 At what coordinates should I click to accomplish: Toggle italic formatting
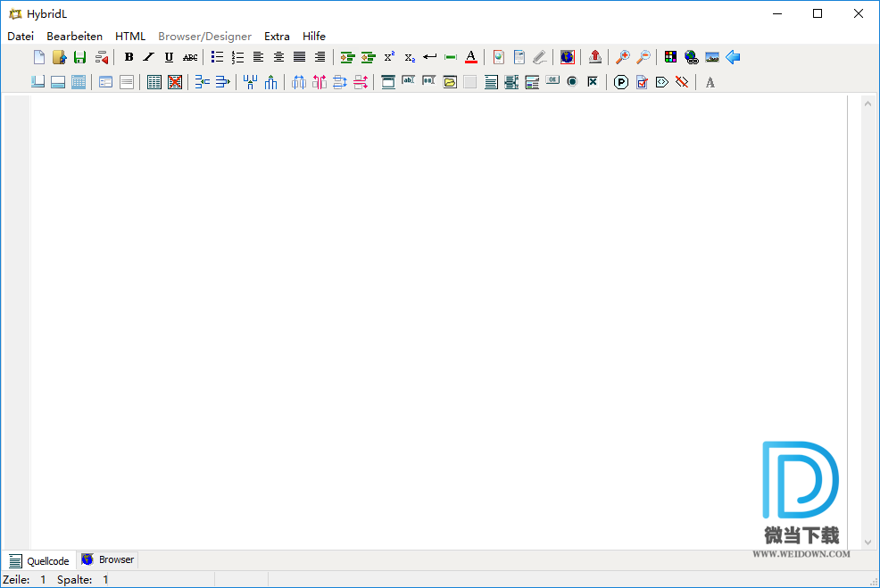[149, 57]
